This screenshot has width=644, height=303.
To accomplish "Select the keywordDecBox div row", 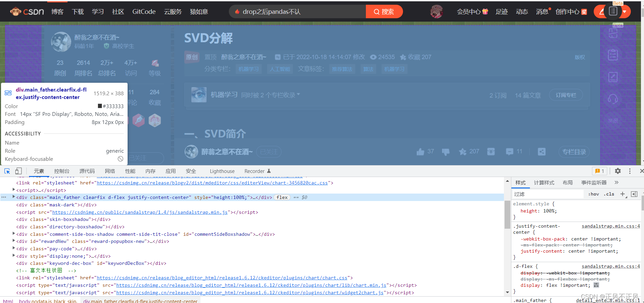I will 91,263.
